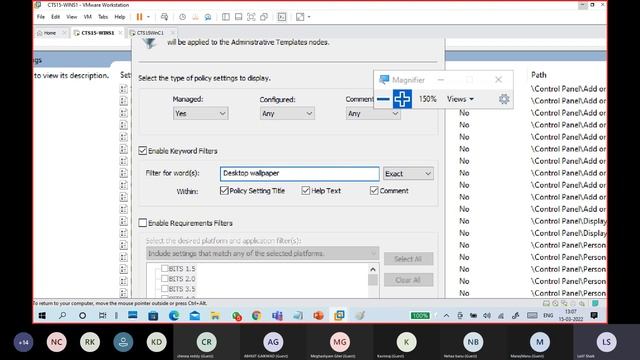Launch Microsoft Edge from taskbar
640x360 pixels.
tap(174, 316)
